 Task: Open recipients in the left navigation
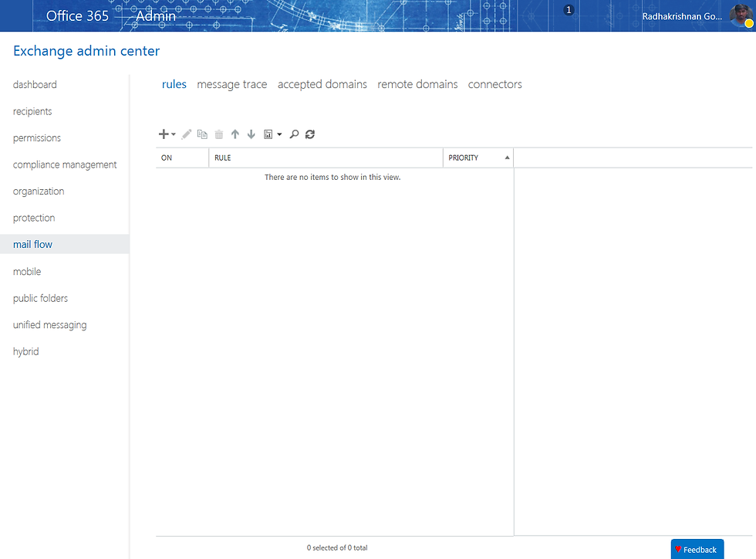tap(32, 111)
